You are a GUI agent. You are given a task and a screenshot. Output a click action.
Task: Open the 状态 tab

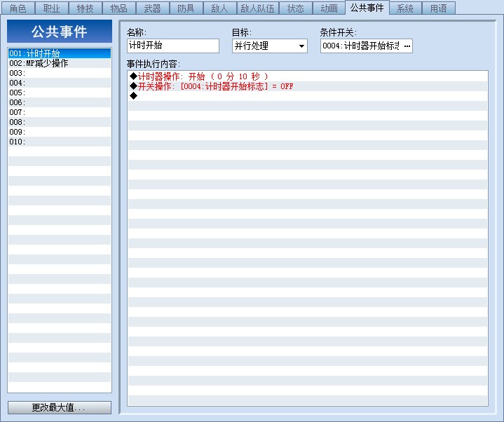tap(295, 8)
